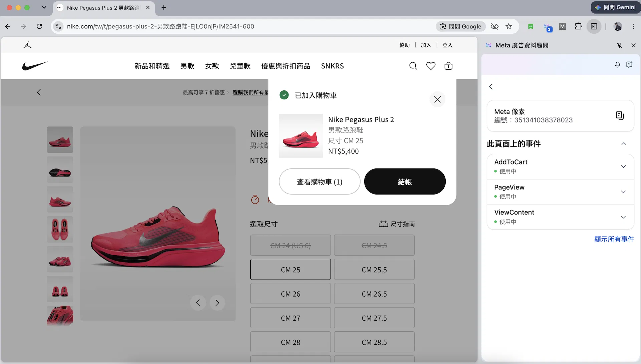Click the browser back arrow
This screenshot has height=364, width=641.
[8, 26]
